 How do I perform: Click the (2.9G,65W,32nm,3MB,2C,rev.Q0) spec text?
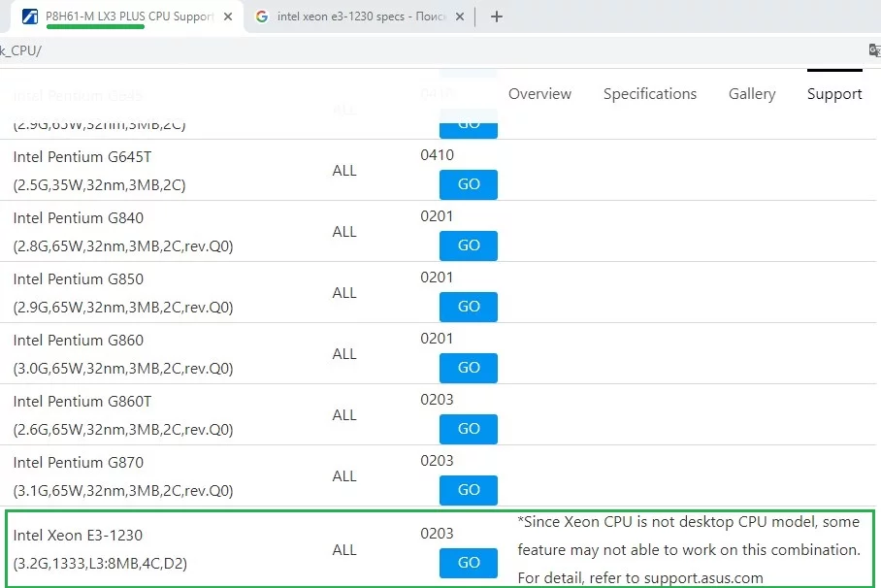click(123, 308)
